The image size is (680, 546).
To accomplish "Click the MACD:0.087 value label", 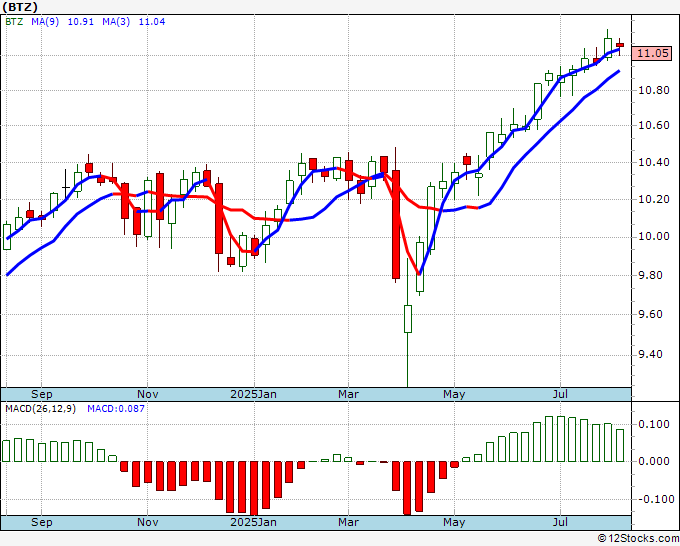I will click(116, 409).
